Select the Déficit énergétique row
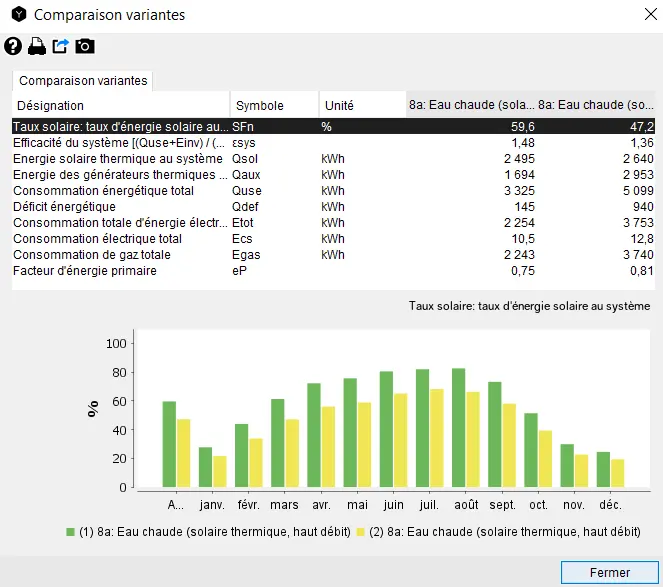 click(120, 207)
